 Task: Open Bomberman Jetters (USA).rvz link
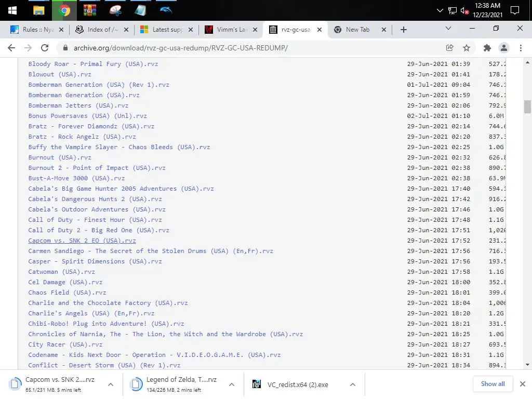[x=78, y=105]
